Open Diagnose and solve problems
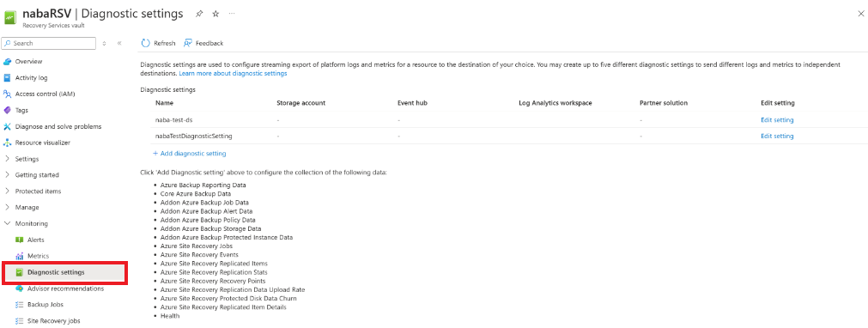 pyautogui.click(x=58, y=126)
